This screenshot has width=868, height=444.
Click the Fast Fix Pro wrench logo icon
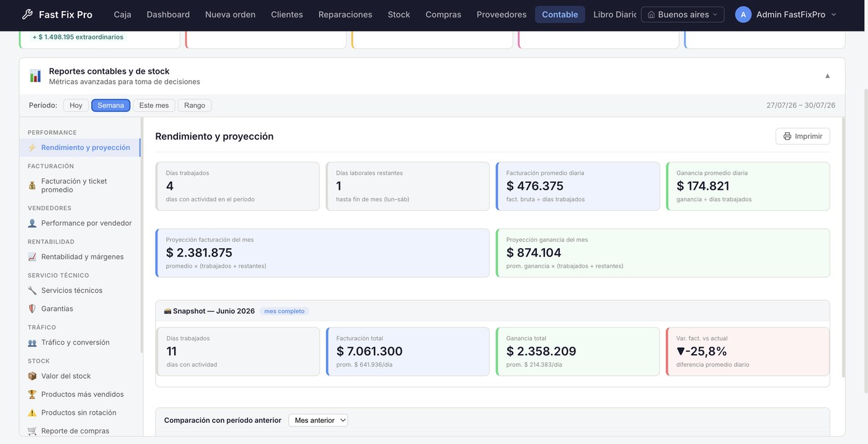(27, 14)
